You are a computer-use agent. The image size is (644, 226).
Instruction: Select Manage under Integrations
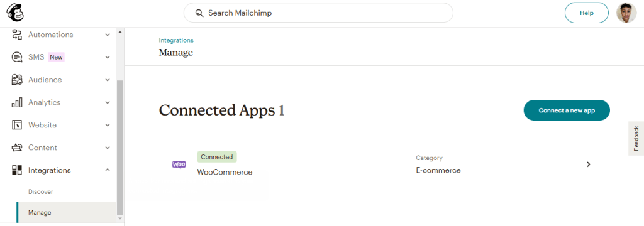pos(67,212)
